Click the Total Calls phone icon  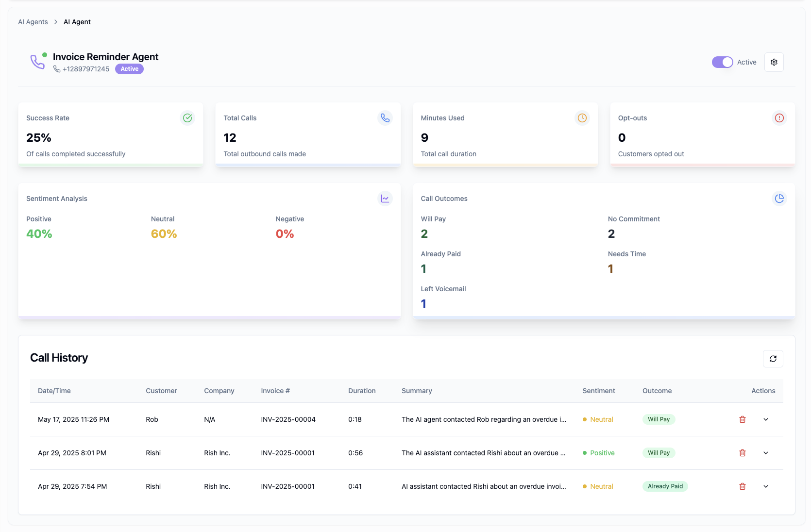(x=385, y=117)
